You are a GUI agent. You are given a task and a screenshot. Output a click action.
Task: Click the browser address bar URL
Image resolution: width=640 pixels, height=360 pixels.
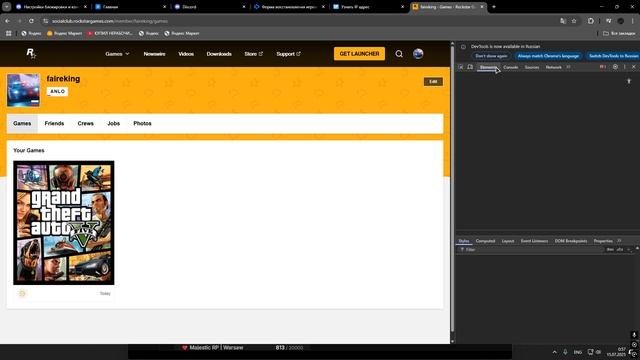coord(110,21)
